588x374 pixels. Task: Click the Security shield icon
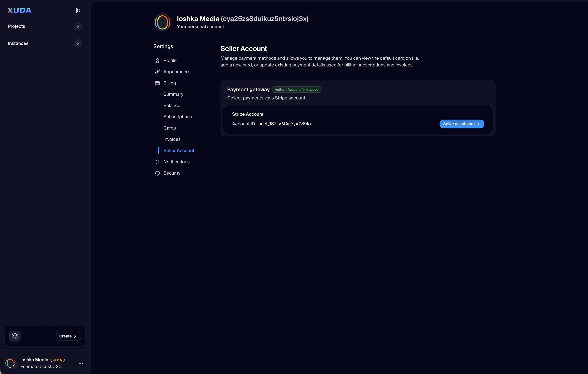click(x=157, y=173)
